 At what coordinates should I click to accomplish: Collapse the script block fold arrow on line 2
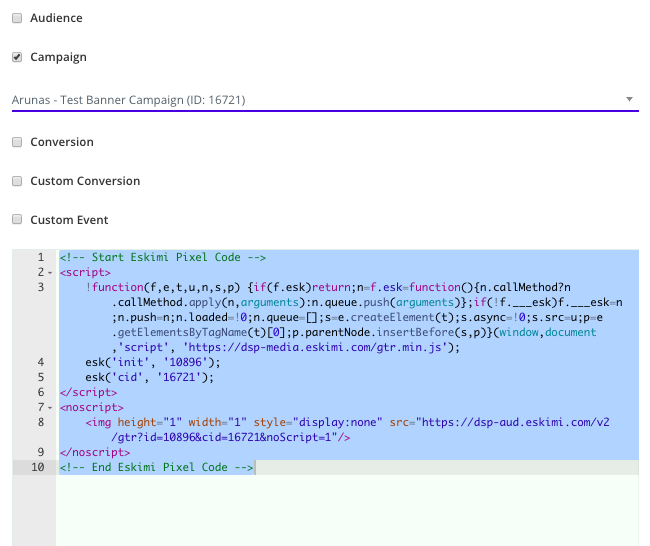50,273
